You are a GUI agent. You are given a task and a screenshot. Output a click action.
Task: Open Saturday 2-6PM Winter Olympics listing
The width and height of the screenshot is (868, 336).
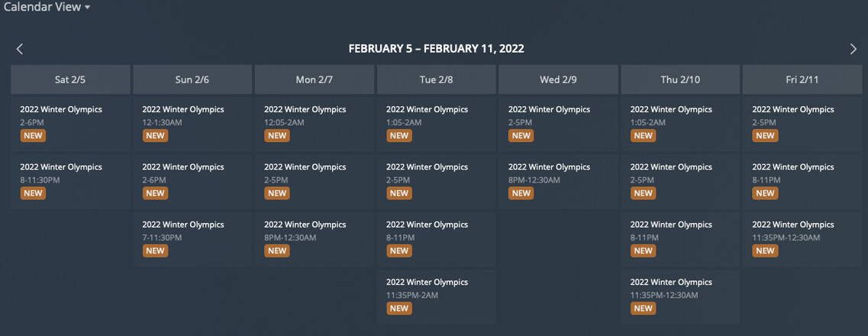click(70, 122)
